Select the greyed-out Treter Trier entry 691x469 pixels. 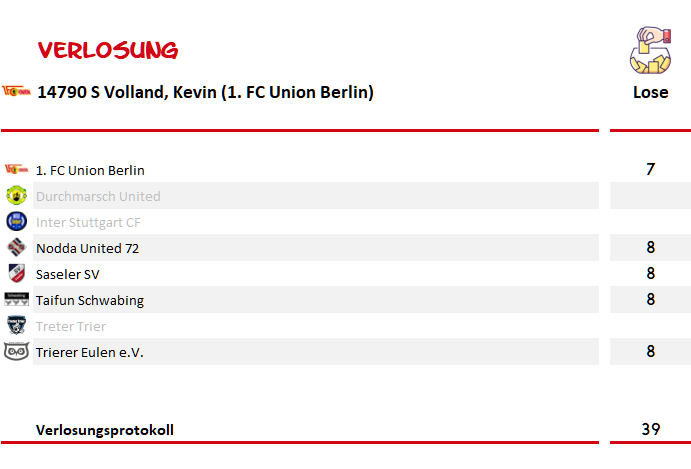[71, 326]
